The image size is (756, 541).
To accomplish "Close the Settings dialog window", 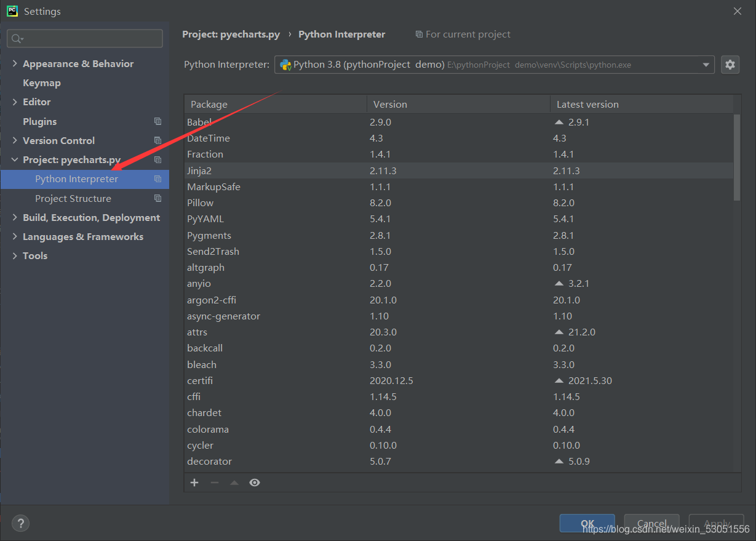I will [x=738, y=11].
